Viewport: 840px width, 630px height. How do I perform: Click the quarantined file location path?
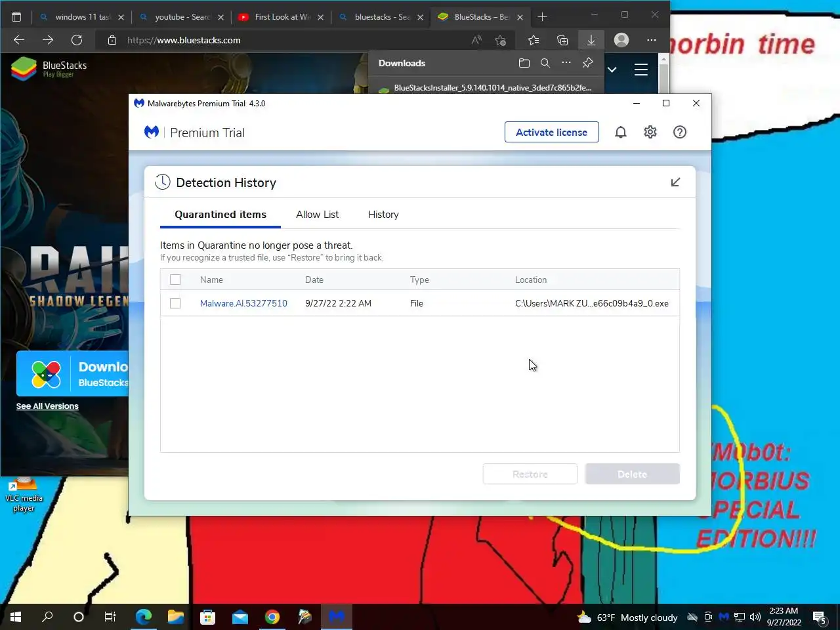point(592,303)
